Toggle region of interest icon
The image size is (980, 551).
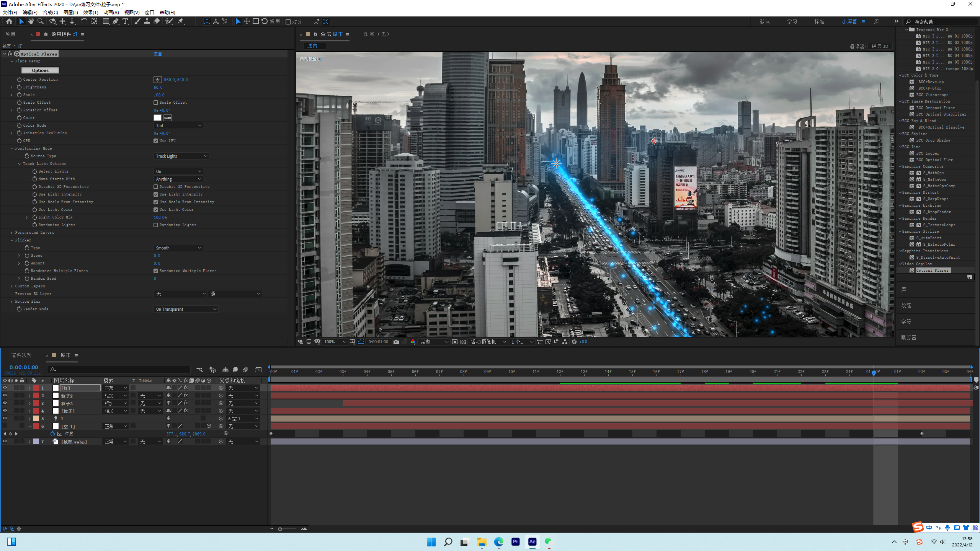pyautogui.click(x=455, y=342)
